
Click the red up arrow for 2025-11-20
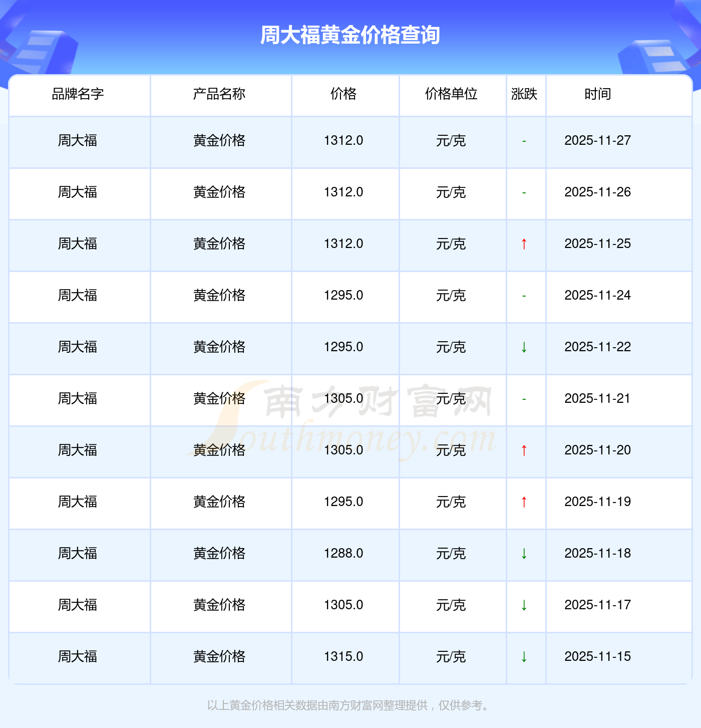524,450
